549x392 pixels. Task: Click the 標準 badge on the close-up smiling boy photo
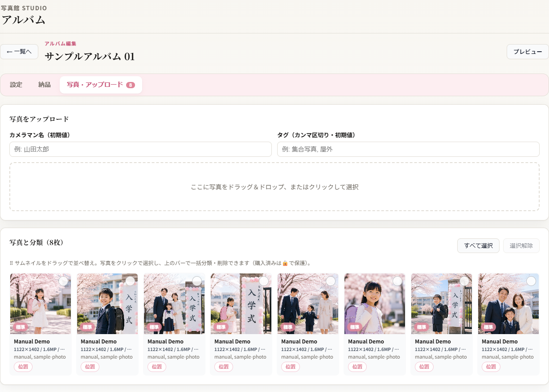tap(87, 327)
